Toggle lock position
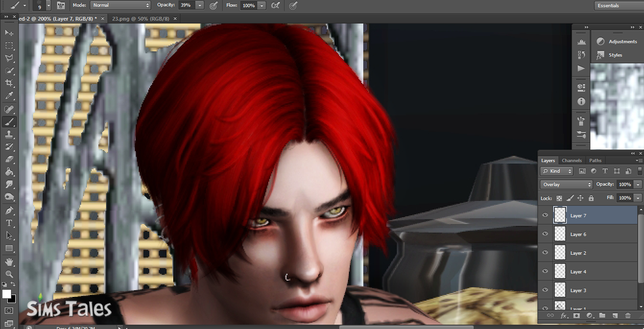 pos(580,198)
